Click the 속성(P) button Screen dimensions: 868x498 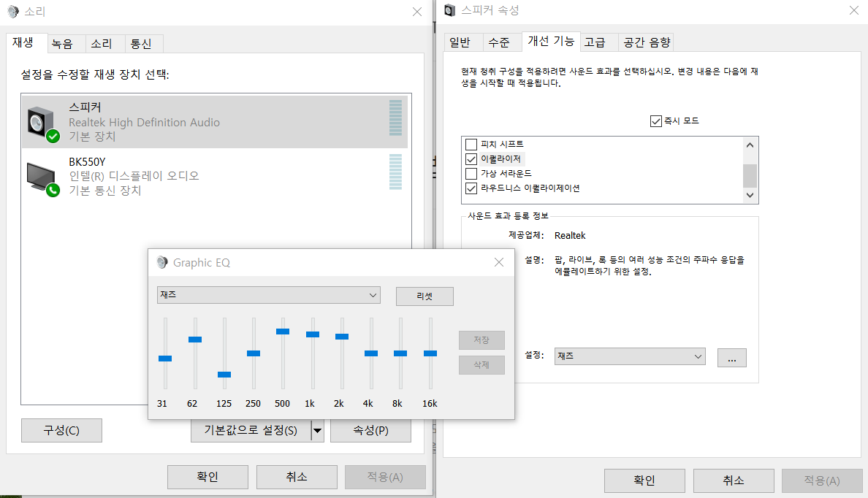tap(371, 430)
